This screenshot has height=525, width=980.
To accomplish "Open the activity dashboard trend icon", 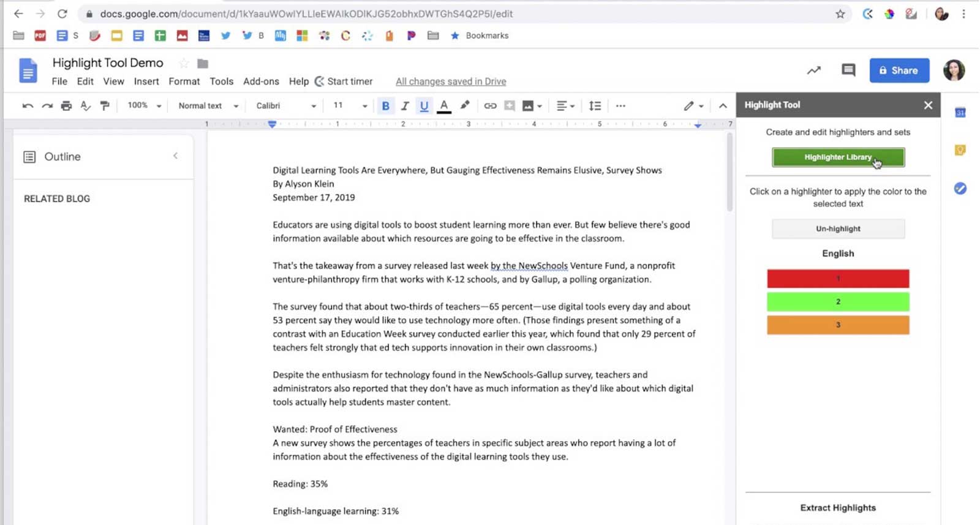I will click(813, 70).
